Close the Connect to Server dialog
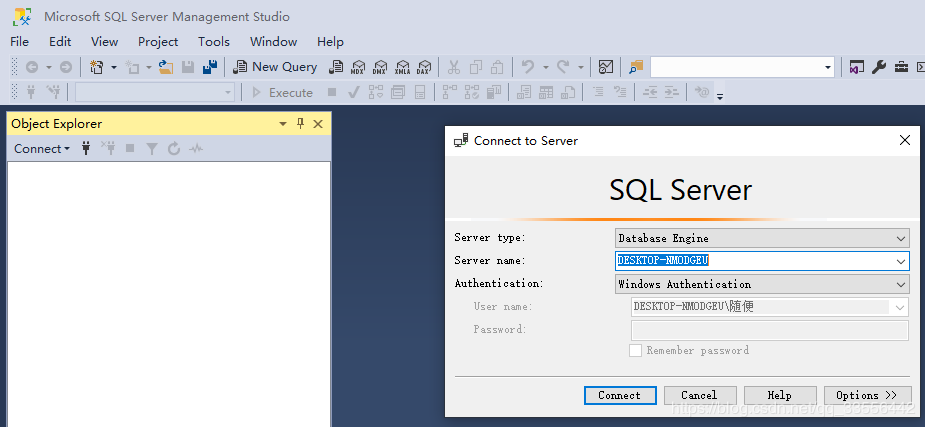The width and height of the screenshot is (925, 427). pos(904,140)
